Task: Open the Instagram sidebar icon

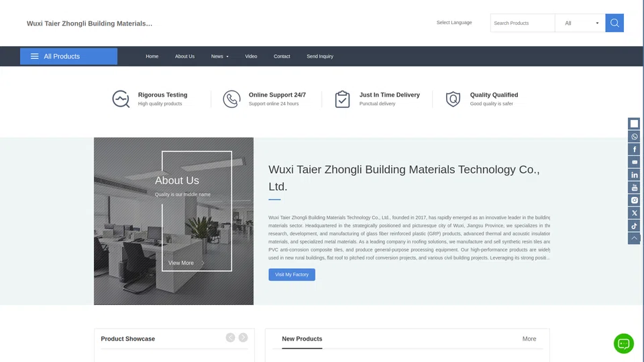Action: point(634,200)
